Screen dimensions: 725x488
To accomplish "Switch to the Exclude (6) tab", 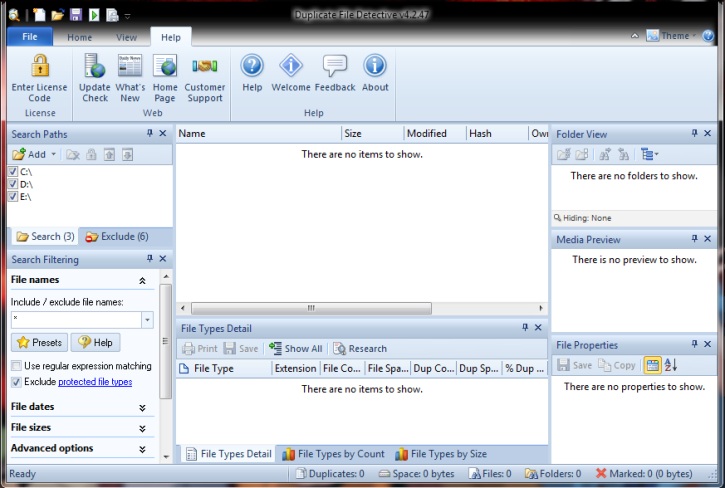I will 117,236.
